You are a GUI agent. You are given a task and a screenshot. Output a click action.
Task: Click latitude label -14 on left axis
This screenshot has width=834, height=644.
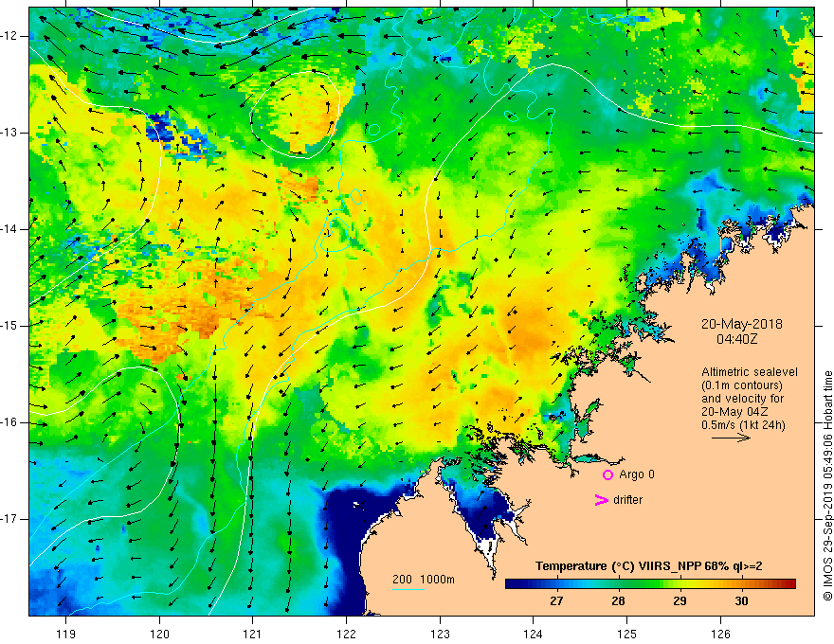click(9, 229)
